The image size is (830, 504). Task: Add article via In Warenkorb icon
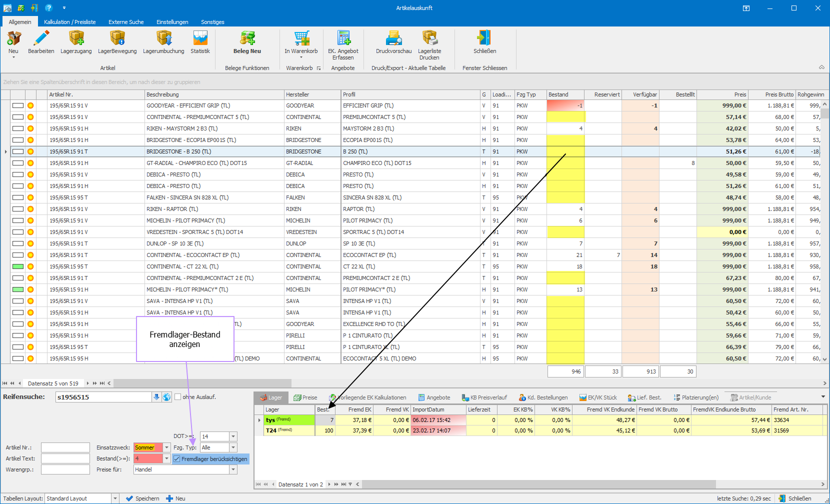click(301, 38)
